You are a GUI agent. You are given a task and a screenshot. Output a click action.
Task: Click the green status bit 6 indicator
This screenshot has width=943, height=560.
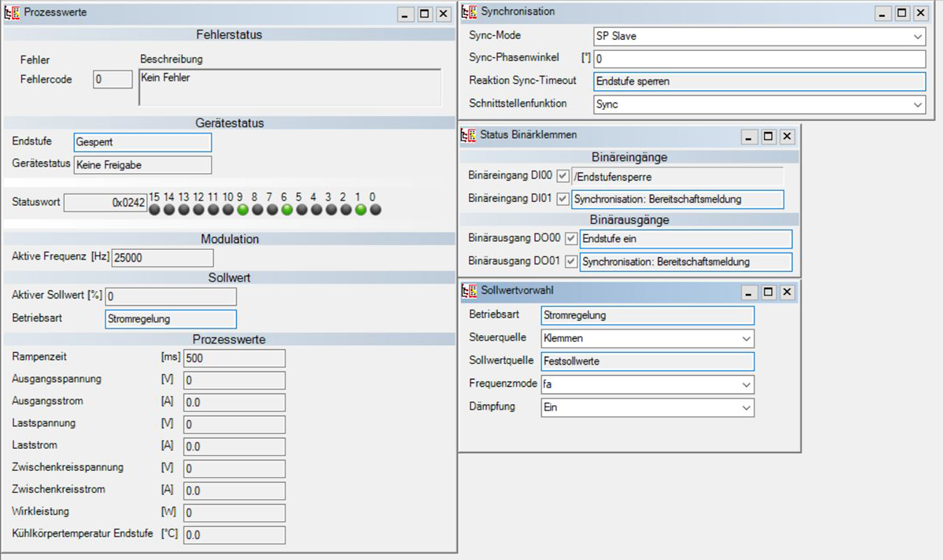287,210
